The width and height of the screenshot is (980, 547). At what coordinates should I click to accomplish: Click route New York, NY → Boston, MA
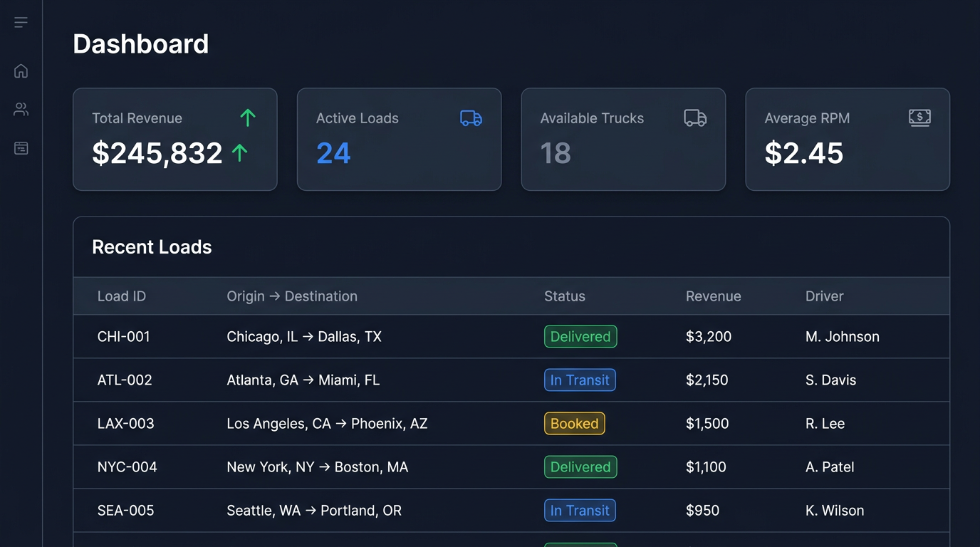(x=318, y=467)
